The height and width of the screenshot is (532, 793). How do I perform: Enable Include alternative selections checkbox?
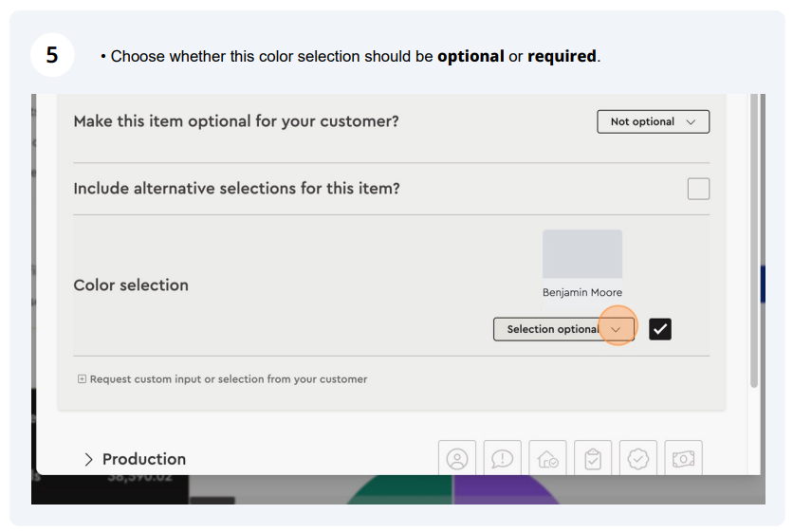click(x=698, y=189)
